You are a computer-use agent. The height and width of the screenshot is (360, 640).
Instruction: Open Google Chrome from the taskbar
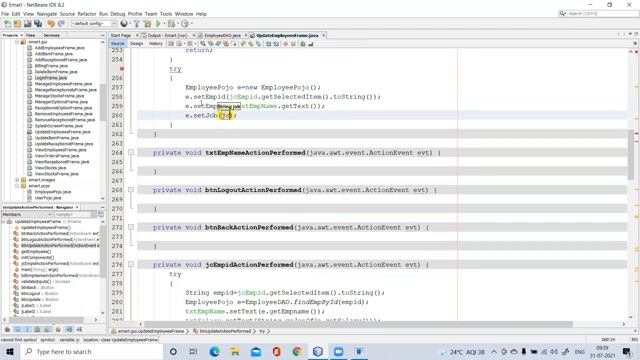tap(297, 351)
